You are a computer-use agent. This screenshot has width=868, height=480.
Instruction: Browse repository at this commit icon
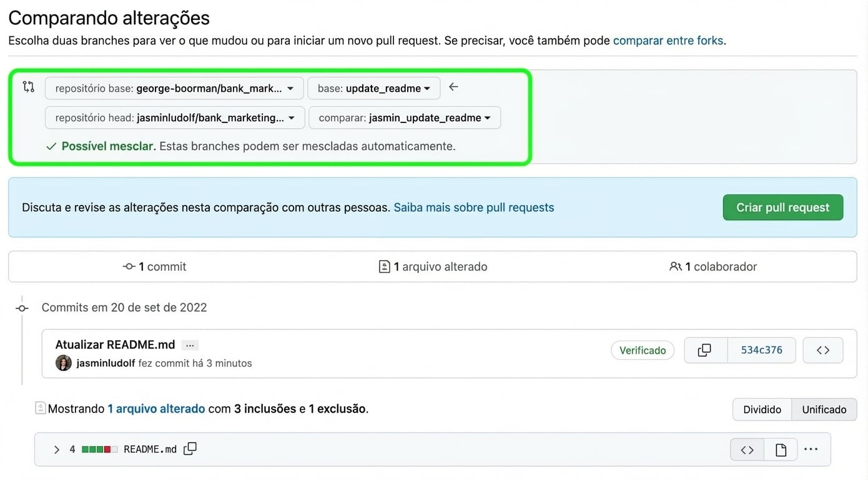[x=823, y=351]
